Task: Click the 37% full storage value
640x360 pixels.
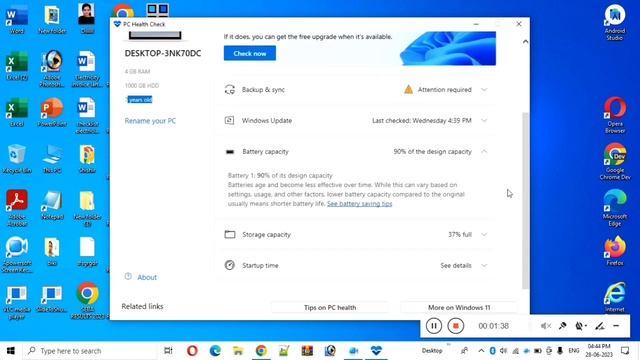Action: coord(460,234)
